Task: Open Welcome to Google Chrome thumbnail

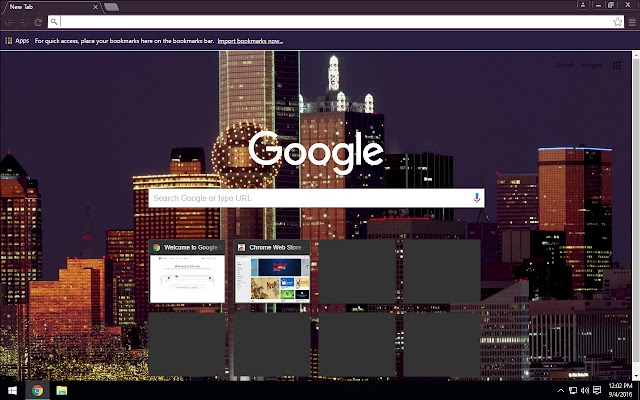Action: click(x=187, y=271)
